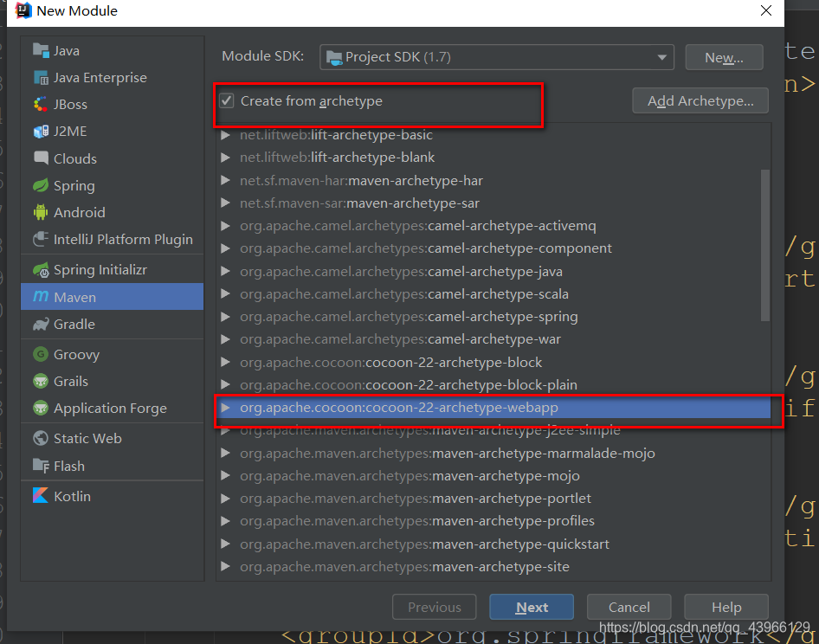This screenshot has height=644, width=819.
Task: Click the Application Forge icon
Action: [x=41, y=409]
